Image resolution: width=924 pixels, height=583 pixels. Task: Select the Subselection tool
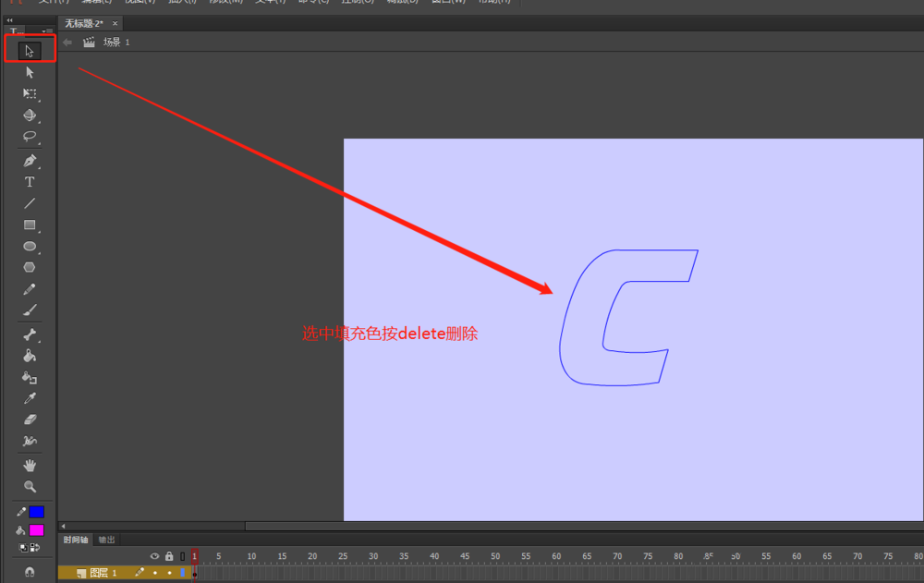30,72
